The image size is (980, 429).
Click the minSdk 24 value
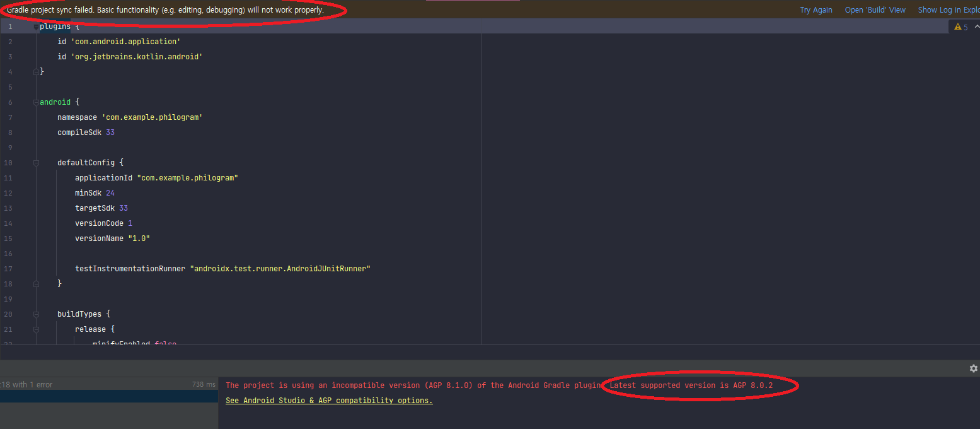pos(110,193)
